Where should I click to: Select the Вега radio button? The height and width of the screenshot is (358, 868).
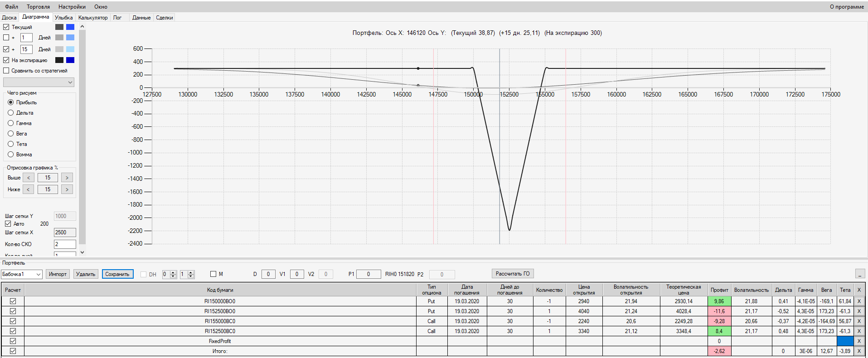pyautogui.click(x=11, y=134)
